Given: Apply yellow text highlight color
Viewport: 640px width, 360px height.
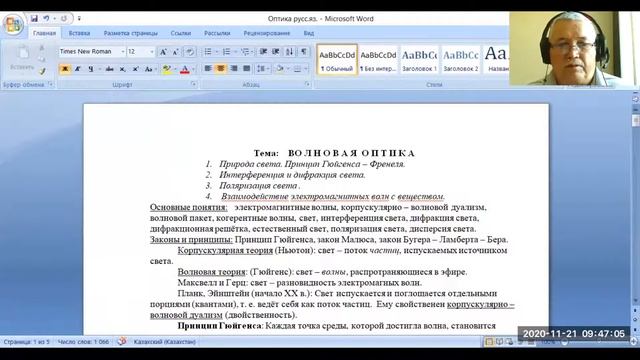Looking at the screenshot, I should pyautogui.click(x=166, y=69).
